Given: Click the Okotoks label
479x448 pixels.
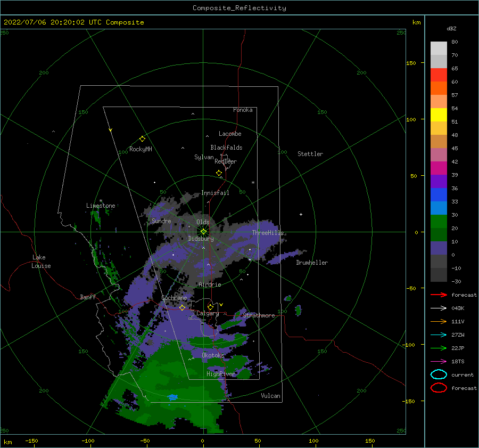Looking at the screenshot, I should (x=213, y=355).
